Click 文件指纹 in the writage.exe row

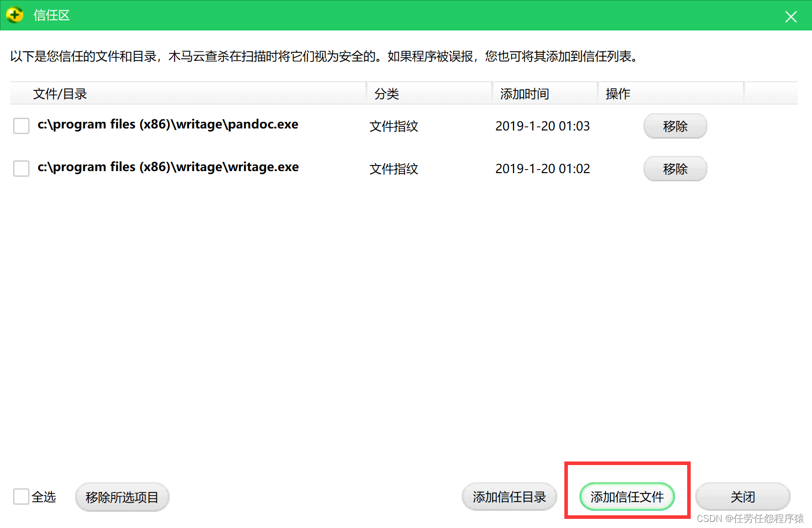point(394,169)
